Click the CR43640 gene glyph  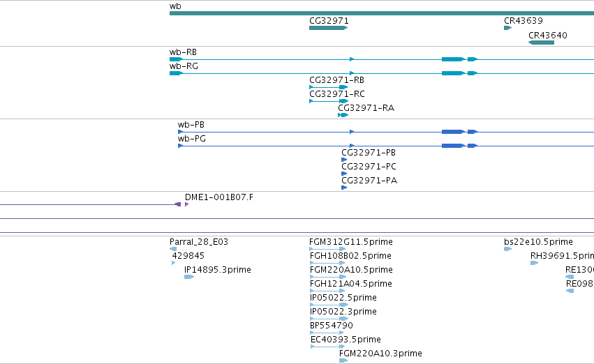click(x=541, y=43)
